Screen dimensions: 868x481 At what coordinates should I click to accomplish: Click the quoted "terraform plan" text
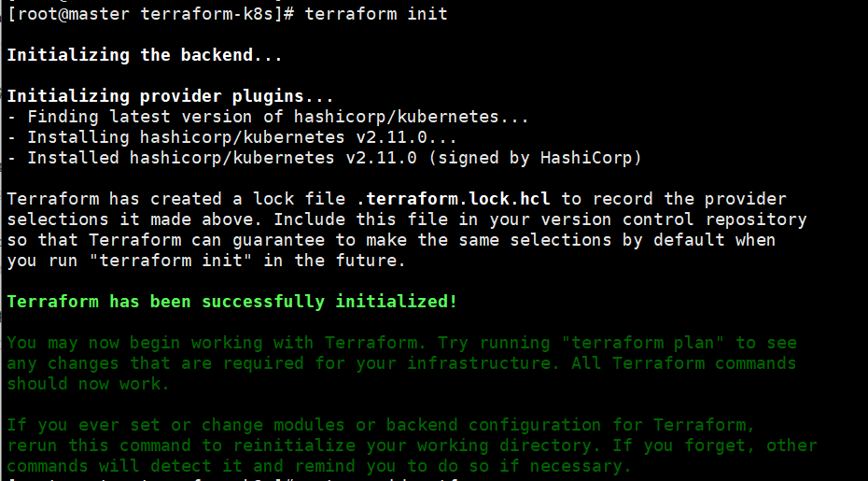tap(642, 343)
